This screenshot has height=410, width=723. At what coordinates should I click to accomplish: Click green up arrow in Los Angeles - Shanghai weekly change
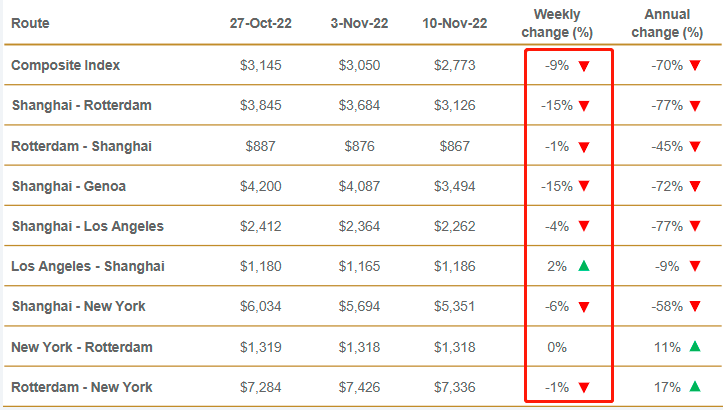point(583,266)
